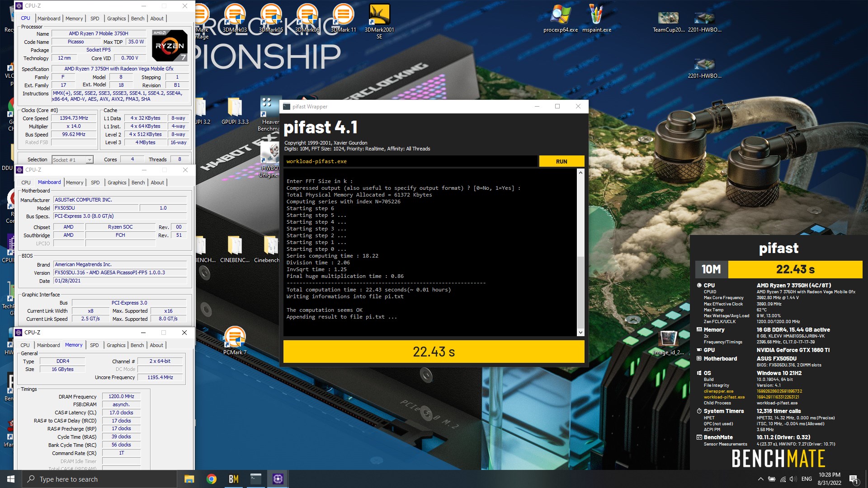Click the Core Speed 1394.73 MHz value
Viewport: 868px width, 488px height.
(x=74, y=118)
